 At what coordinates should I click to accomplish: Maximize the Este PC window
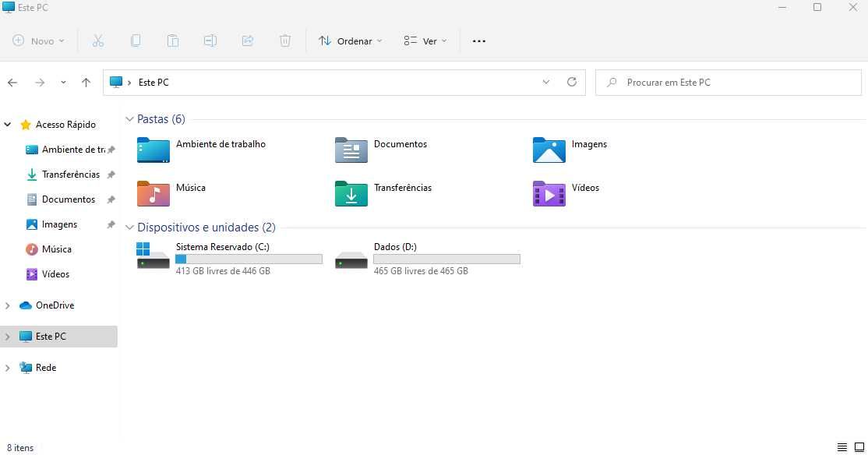[x=817, y=7]
